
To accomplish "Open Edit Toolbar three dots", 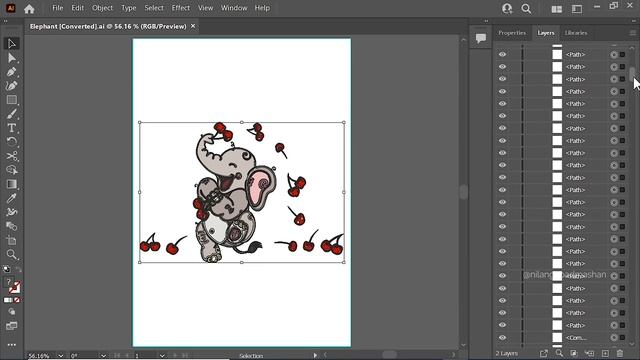I will click(x=12, y=345).
